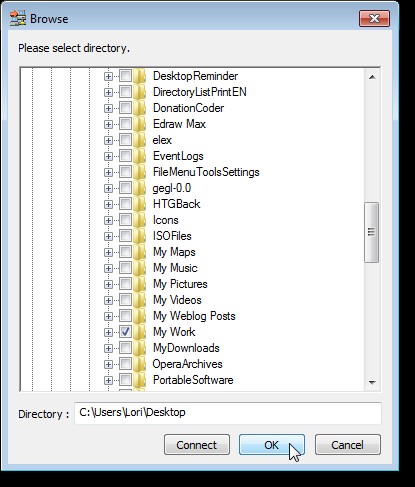
Task: Click the My Music folder icon
Action: click(139, 268)
